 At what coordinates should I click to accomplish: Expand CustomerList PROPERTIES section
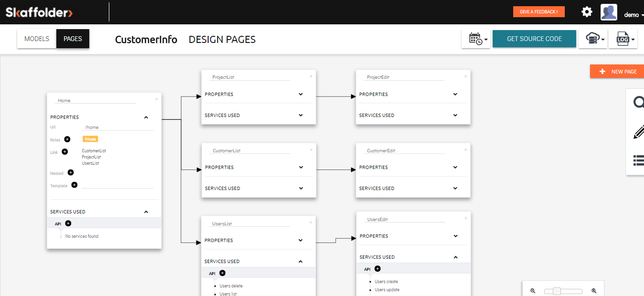pyautogui.click(x=301, y=167)
